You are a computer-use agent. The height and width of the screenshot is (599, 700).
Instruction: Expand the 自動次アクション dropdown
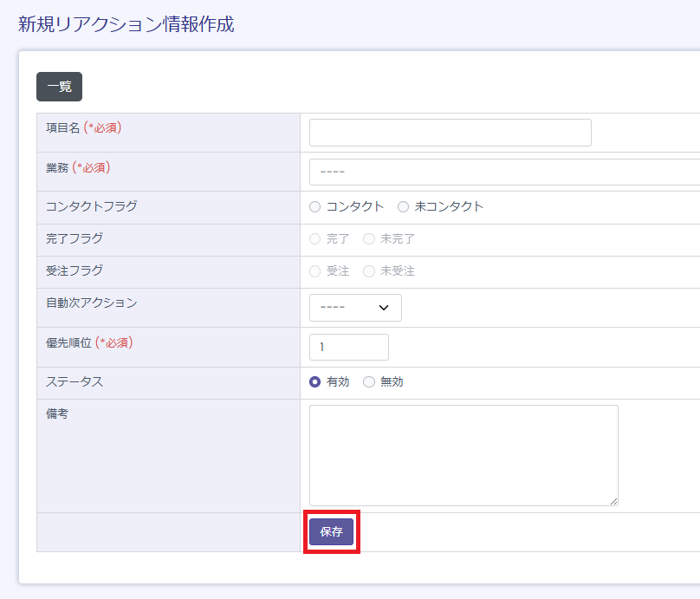(x=355, y=308)
